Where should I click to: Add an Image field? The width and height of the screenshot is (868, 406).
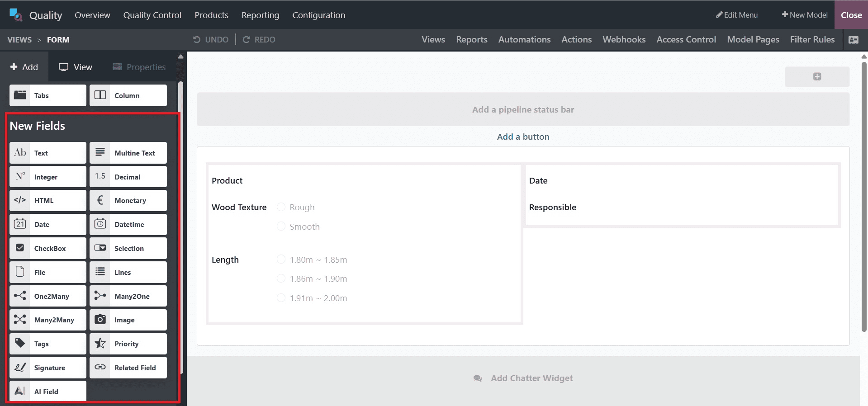coord(128,320)
